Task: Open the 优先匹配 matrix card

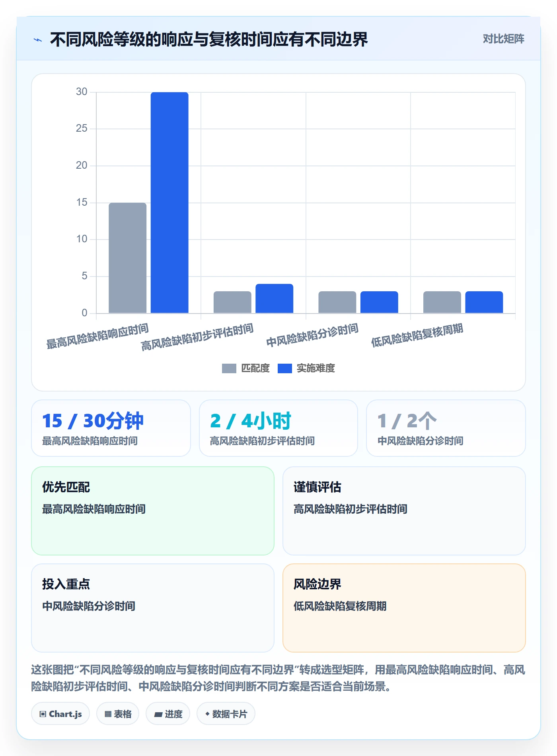Action: point(153,511)
